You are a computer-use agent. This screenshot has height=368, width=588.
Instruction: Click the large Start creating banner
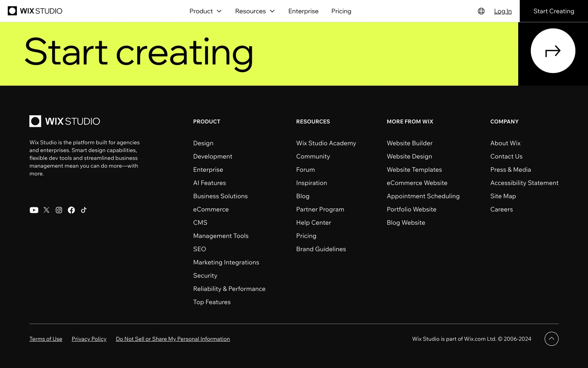pos(138,53)
